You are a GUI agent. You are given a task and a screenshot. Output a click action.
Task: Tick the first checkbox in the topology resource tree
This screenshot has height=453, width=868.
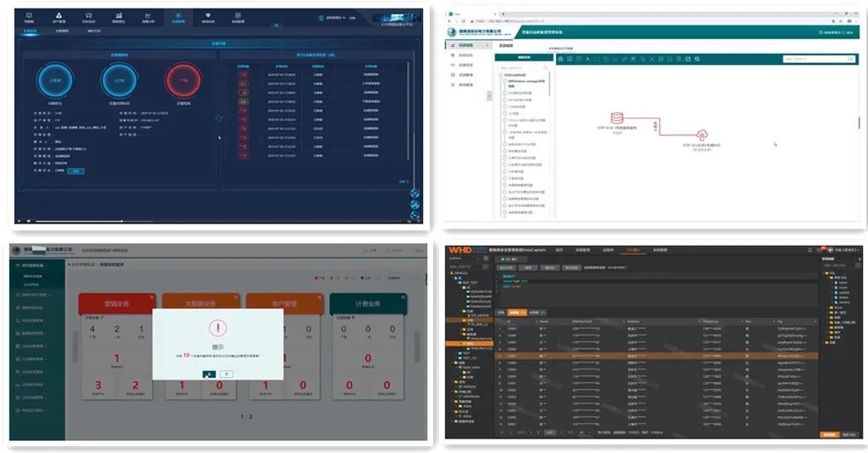point(501,76)
